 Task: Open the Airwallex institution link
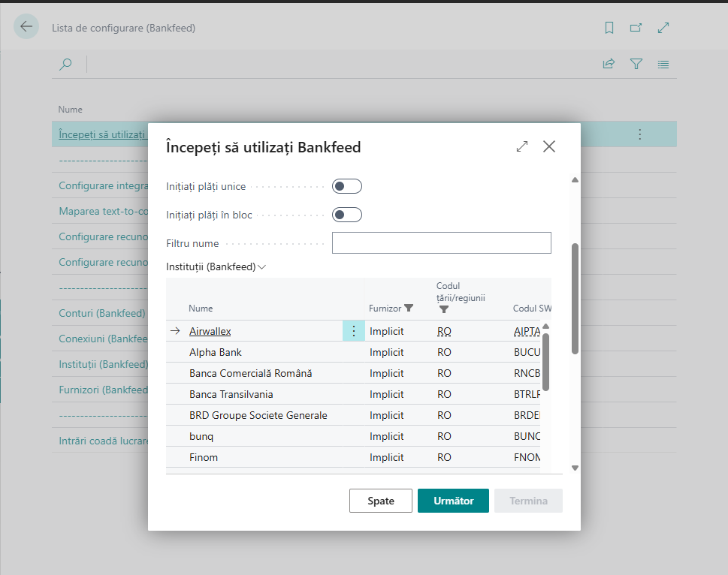tap(210, 331)
